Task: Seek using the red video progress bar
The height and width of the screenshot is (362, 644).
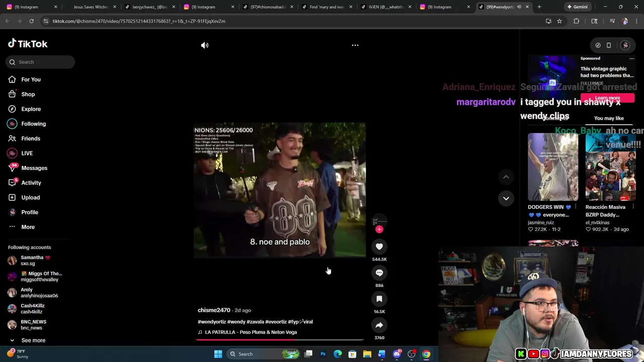Action: point(280,339)
